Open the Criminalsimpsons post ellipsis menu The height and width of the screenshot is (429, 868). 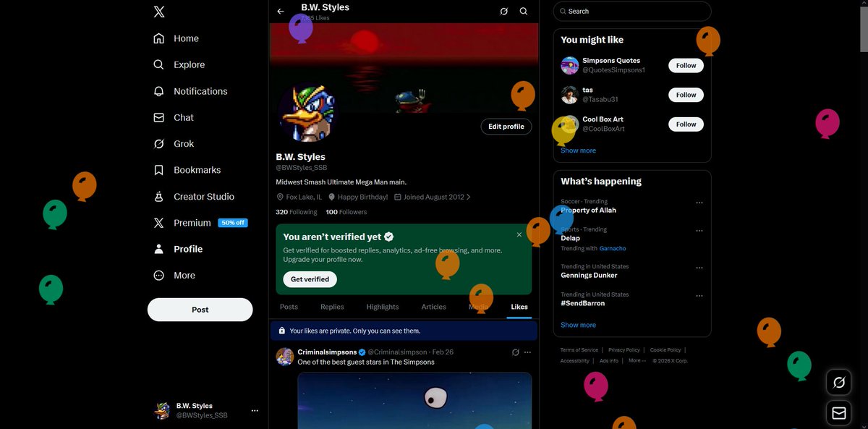point(528,352)
